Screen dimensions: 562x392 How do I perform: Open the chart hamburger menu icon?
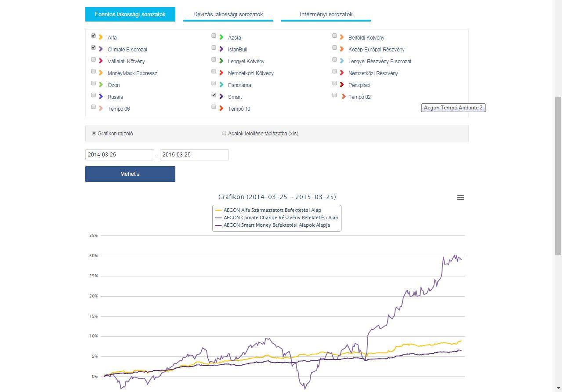click(x=460, y=198)
